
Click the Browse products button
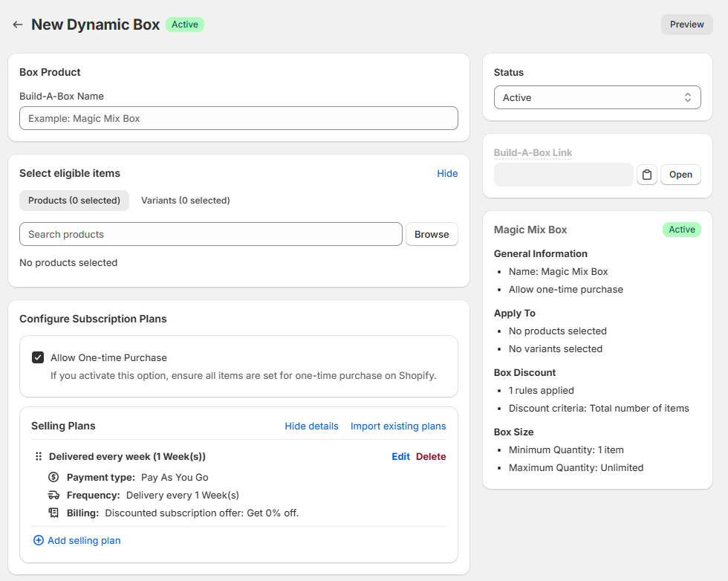pyautogui.click(x=432, y=234)
